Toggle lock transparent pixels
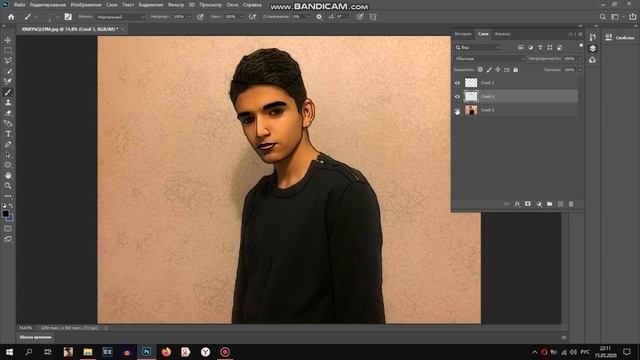640x360 pixels. (x=480, y=70)
